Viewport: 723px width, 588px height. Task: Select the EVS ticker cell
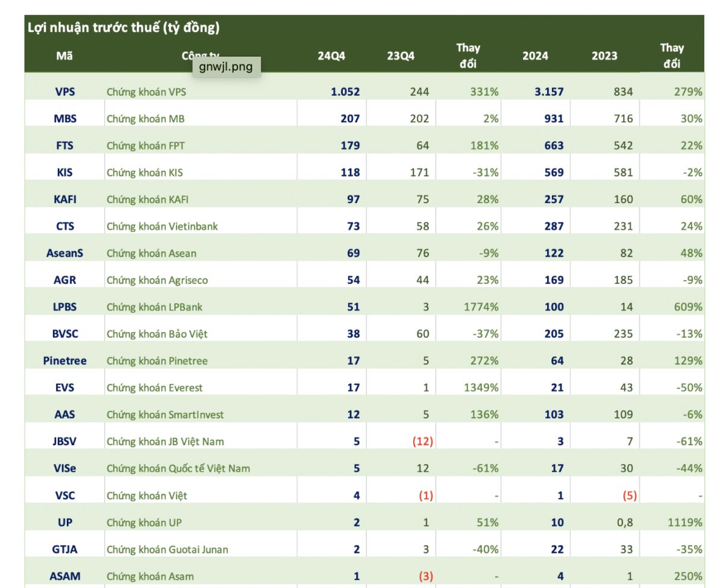click(x=64, y=387)
